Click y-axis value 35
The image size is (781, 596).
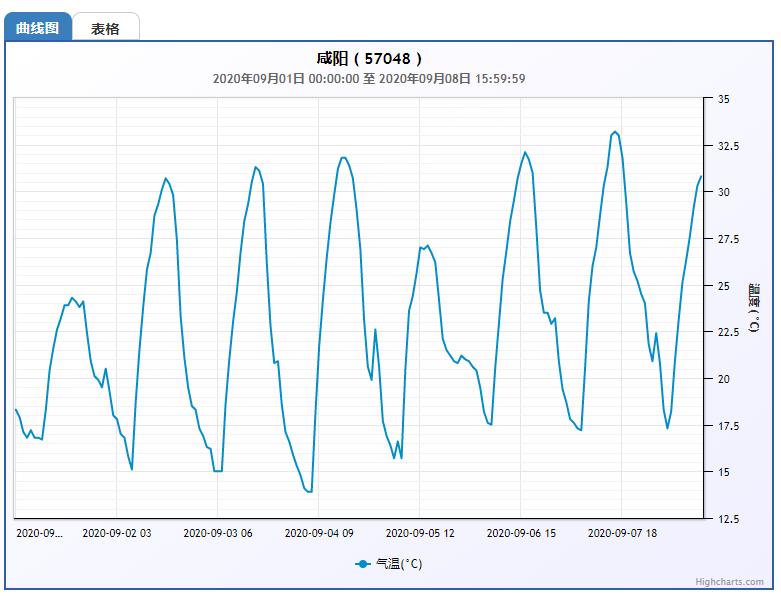[x=723, y=99]
